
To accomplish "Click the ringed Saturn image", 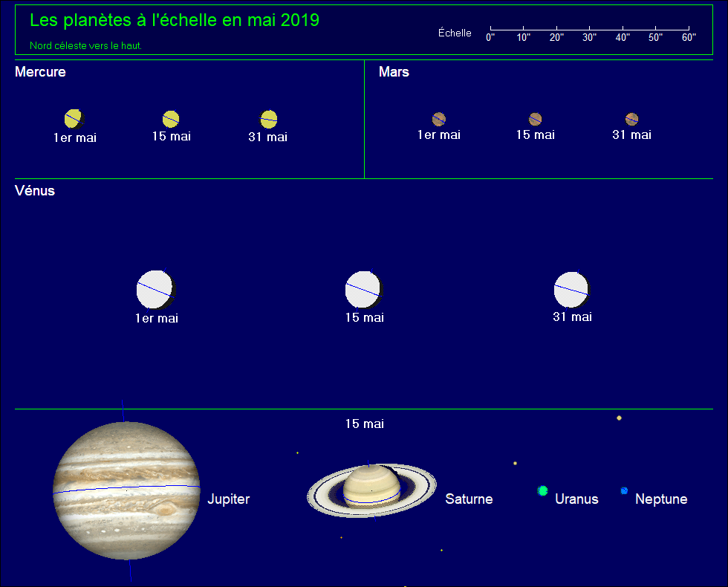I will click(372, 490).
